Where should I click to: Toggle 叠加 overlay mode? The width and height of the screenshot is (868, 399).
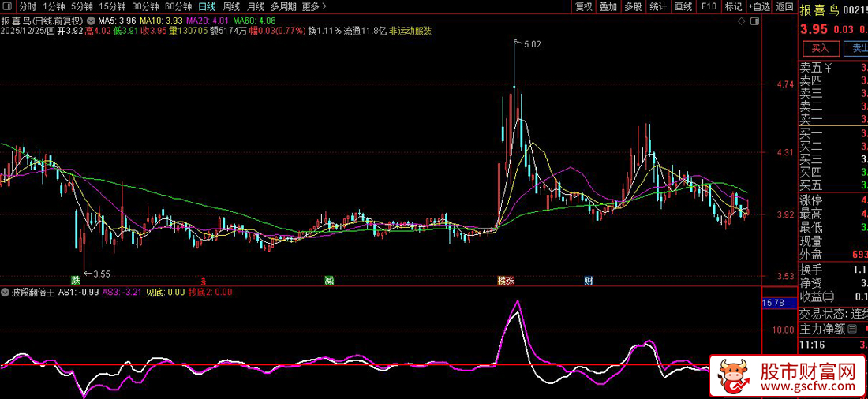[x=608, y=6]
